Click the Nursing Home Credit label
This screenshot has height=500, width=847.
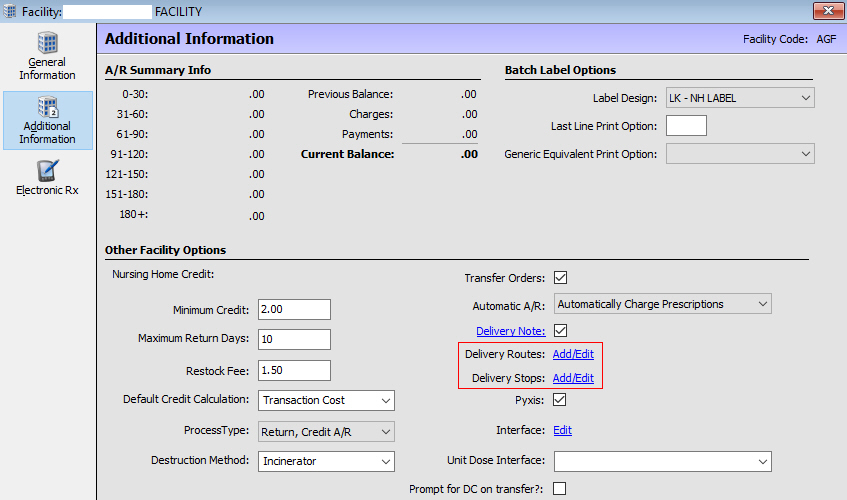tap(163, 274)
